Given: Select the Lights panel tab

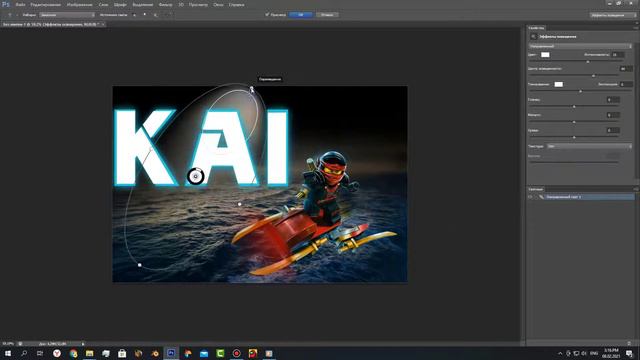Looking at the screenshot, I should (x=536, y=189).
